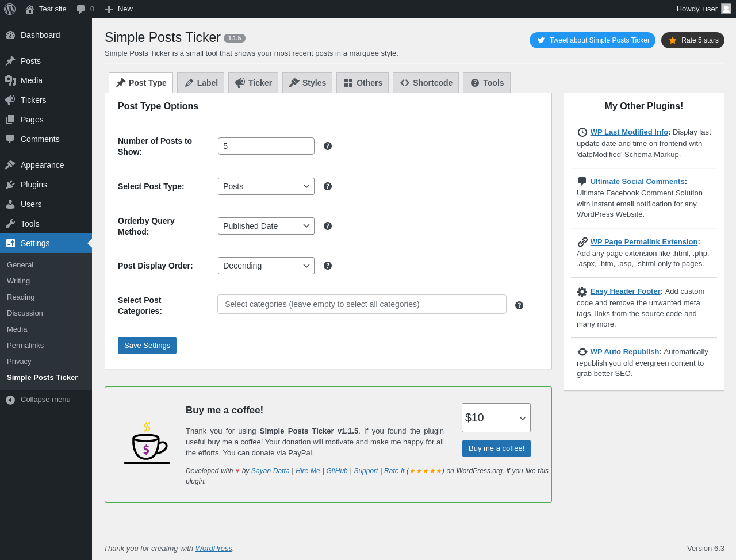Click the WordPress logo icon in admin bar
This screenshot has height=560, width=736.
click(x=10, y=9)
